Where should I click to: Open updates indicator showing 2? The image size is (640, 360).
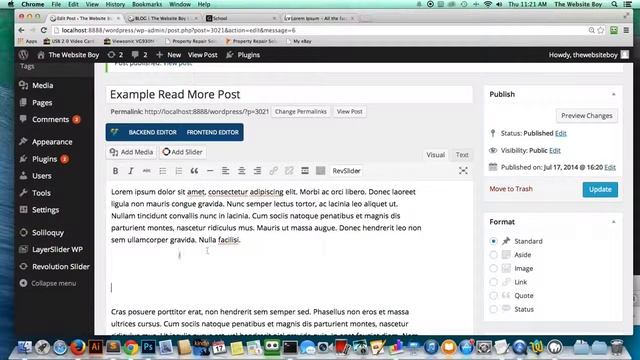coord(115,55)
